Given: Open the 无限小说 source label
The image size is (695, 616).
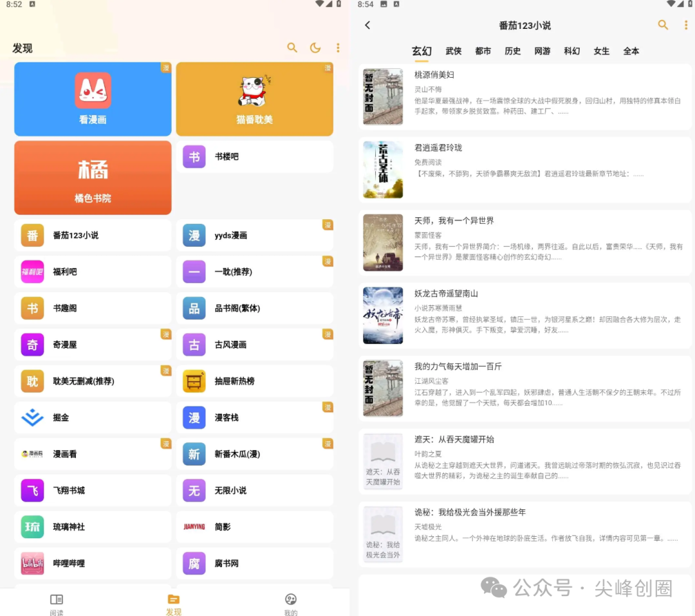Looking at the screenshot, I should 230,490.
